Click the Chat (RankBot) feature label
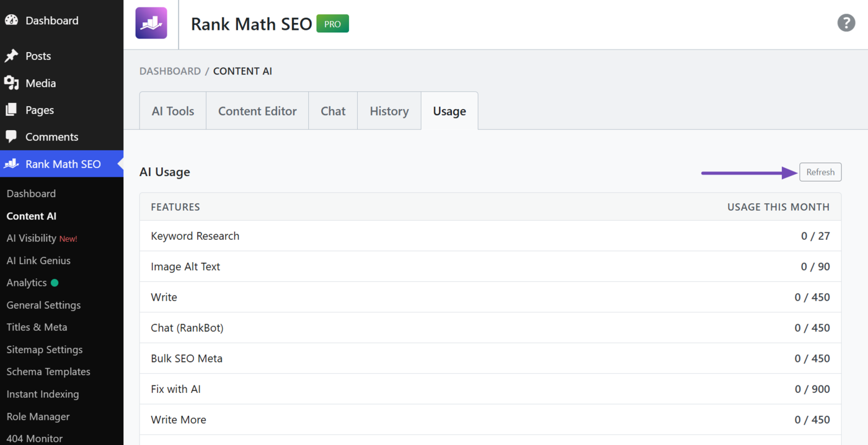 pos(187,328)
